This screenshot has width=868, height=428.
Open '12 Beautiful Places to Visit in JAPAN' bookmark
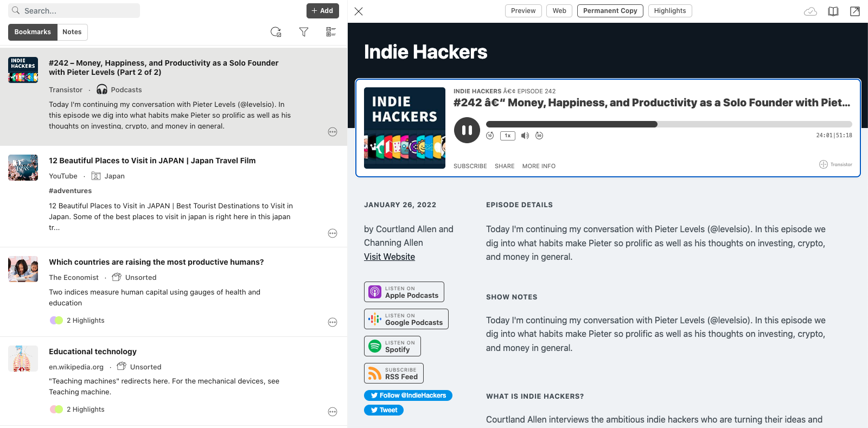[x=152, y=161]
